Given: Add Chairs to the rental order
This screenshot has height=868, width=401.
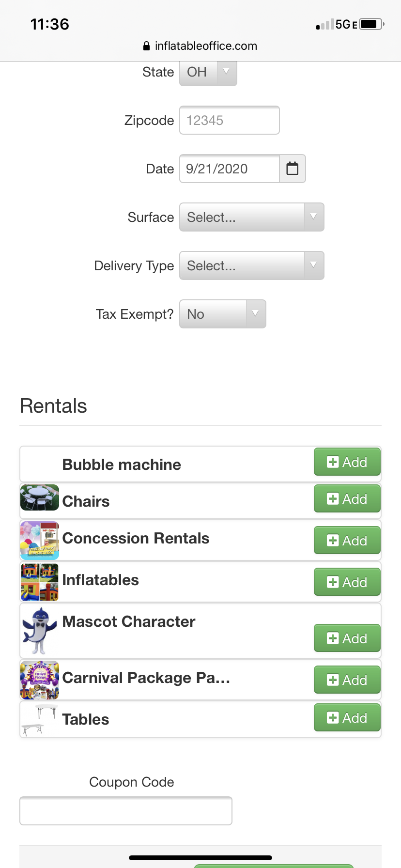Looking at the screenshot, I should click(x=347, y=499).
